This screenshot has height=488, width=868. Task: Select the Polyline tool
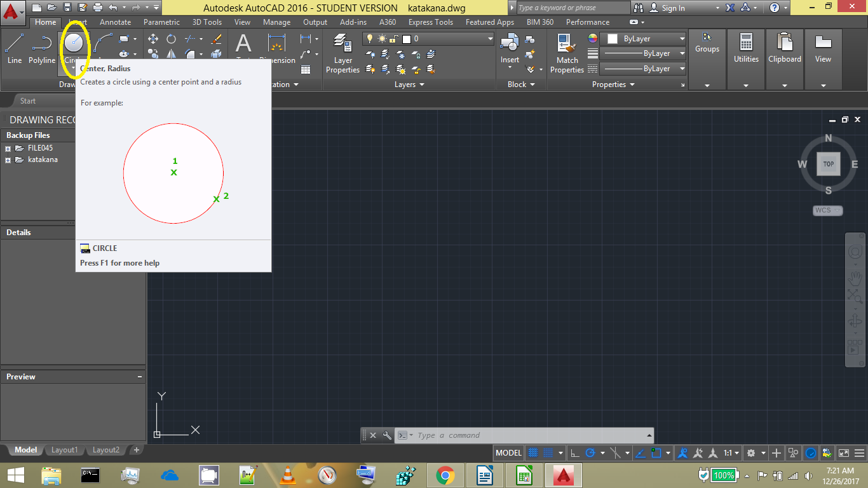point(41,43)
